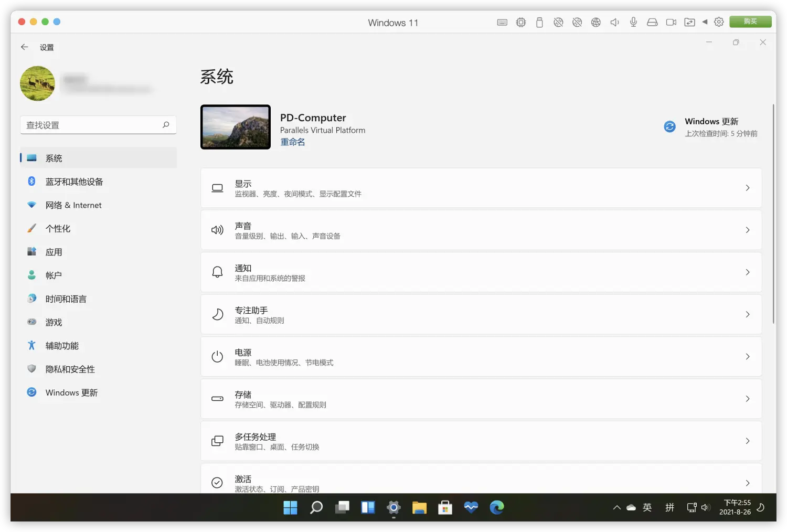Open the blue heart-monitor taskbar app
The image size is (787, 532).
pos(471,507)
